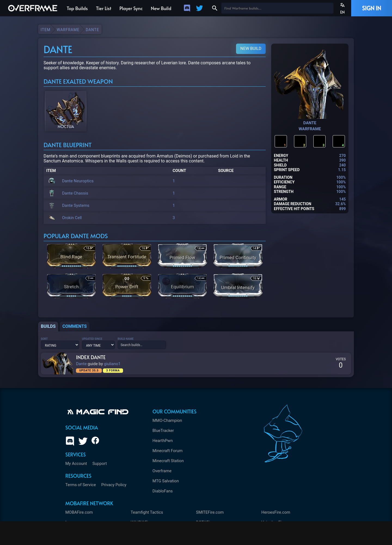Click the Orokin Cell item icon
The height and width of the screenshot is (545, 392).
pos(52,217)
